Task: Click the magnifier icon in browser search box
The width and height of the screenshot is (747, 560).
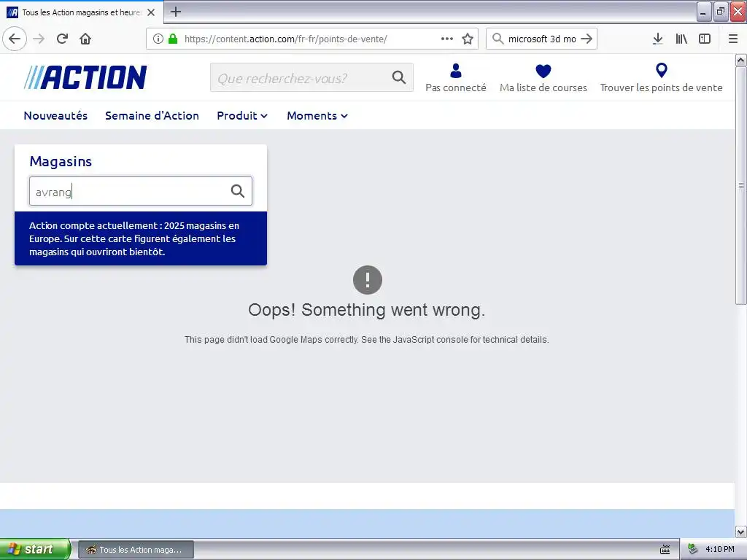Action: 498,39
